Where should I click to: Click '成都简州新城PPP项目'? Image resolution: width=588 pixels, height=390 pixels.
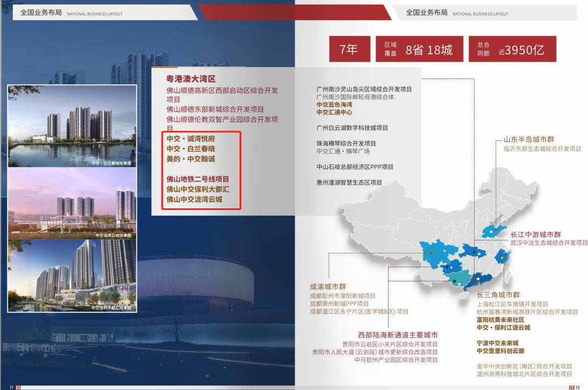point(339,304)
